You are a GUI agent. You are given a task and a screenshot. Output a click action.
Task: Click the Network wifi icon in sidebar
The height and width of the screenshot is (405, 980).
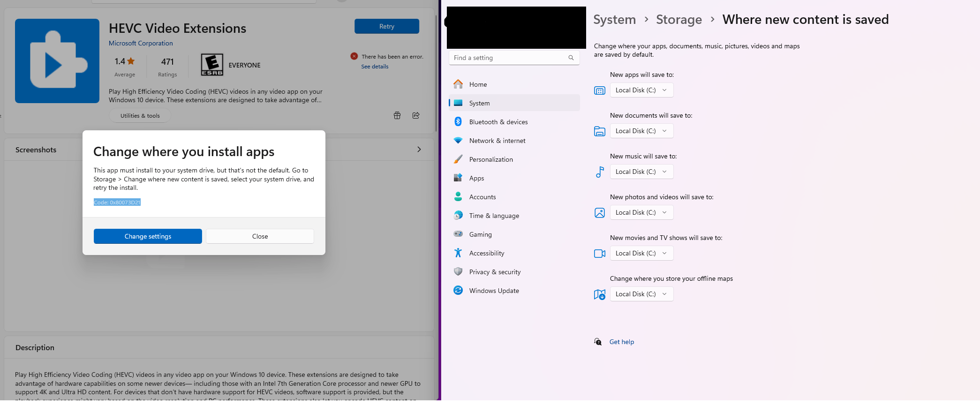pos(458,141)
